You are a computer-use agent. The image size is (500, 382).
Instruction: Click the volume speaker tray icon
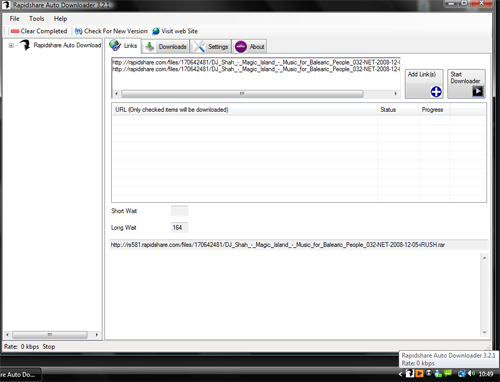pos(471,373)
